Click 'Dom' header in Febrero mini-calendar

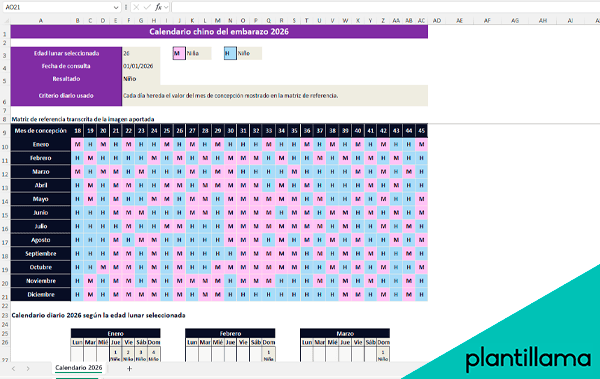coord(269,342)
